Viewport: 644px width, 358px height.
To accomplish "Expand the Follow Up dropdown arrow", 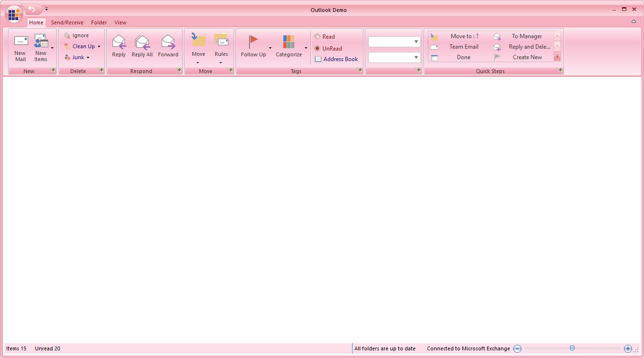I will coord(270,48).
